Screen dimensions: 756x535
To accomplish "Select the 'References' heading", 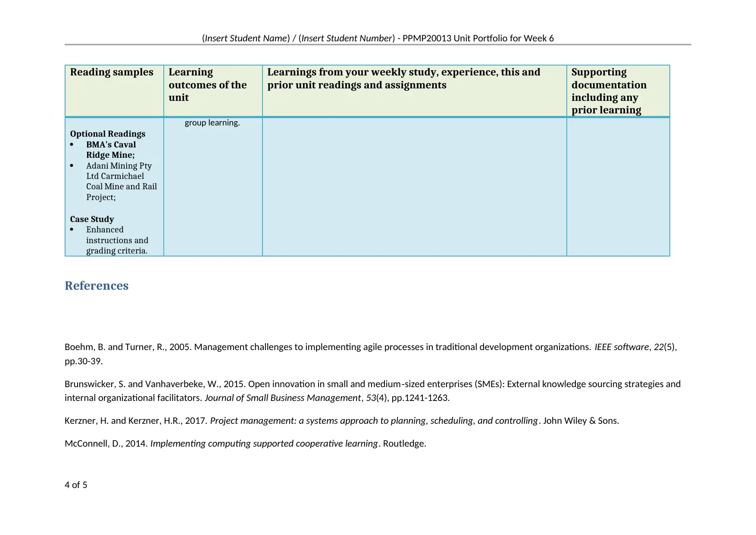I will pyautogui.click(x=97, y=285).
